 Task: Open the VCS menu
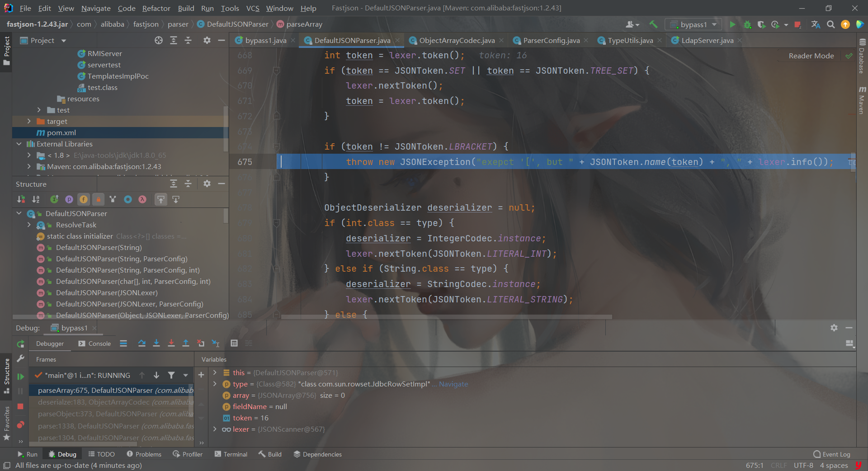[253, 8]
